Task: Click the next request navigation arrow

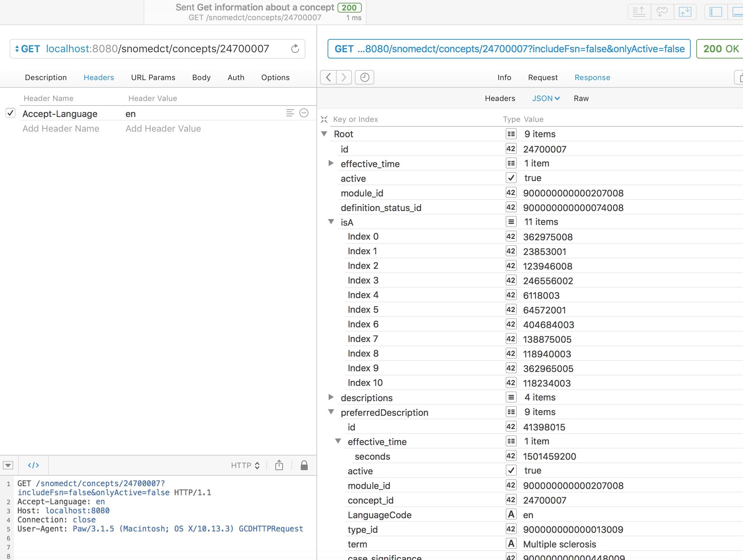Action: point(344,77)
